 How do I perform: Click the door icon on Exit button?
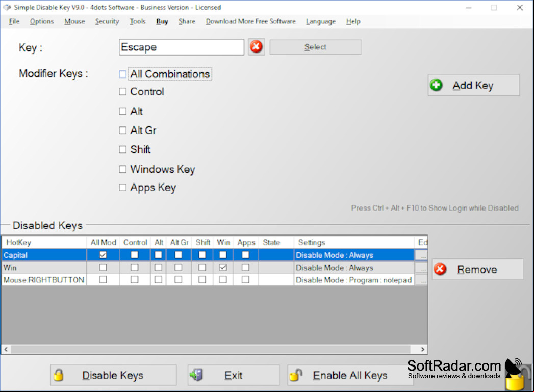pos(196,375)
